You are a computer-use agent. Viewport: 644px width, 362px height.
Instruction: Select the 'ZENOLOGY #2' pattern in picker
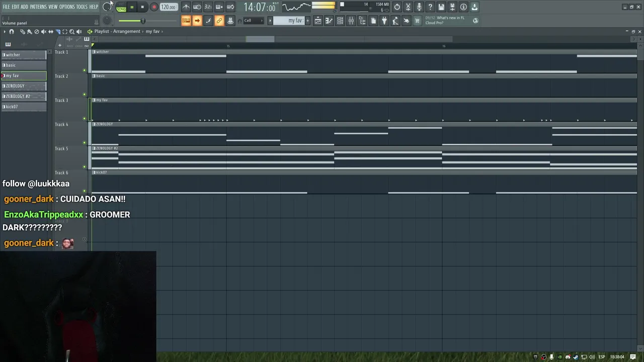(x=24, y=96)
